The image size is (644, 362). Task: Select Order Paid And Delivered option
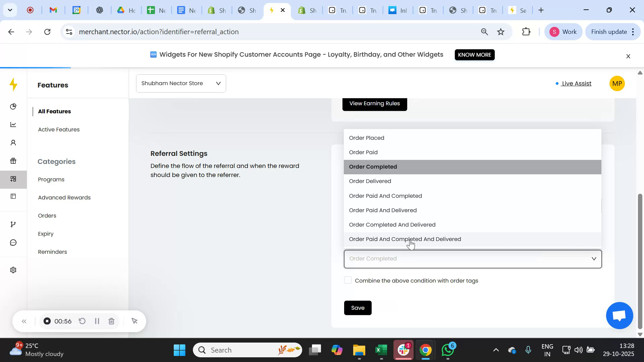click(383, 210)
